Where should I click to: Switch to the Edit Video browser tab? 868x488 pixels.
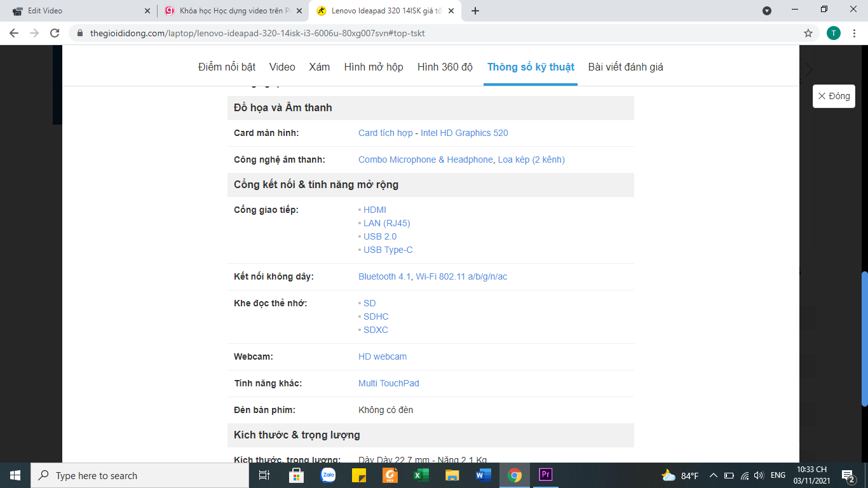coord(79,11)
